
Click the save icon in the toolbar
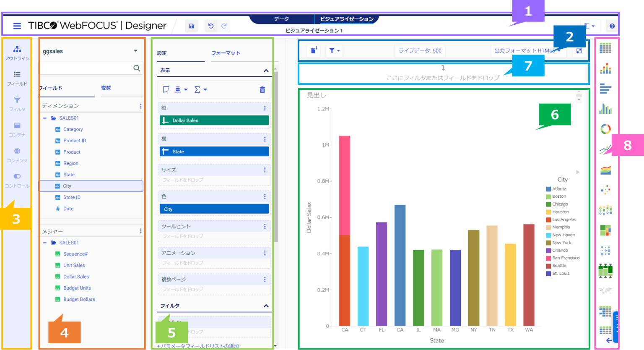click(191, 26)
